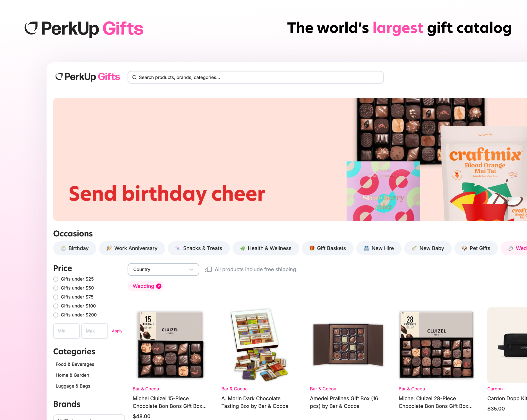Screen dimensions: 527x420
Task: Open the Country dropdown
Action: click(x=163, y=269)
